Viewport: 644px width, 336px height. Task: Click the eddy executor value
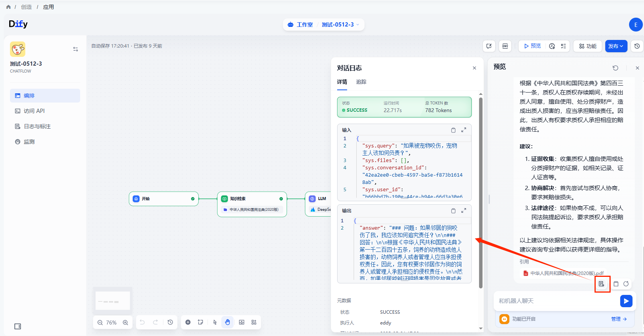385,323
